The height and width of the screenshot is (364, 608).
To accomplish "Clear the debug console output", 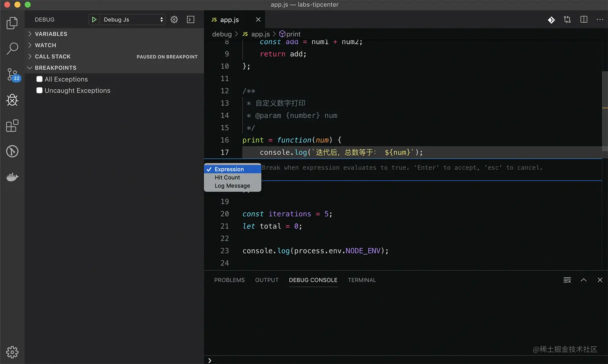I will (x=567, y=280).
